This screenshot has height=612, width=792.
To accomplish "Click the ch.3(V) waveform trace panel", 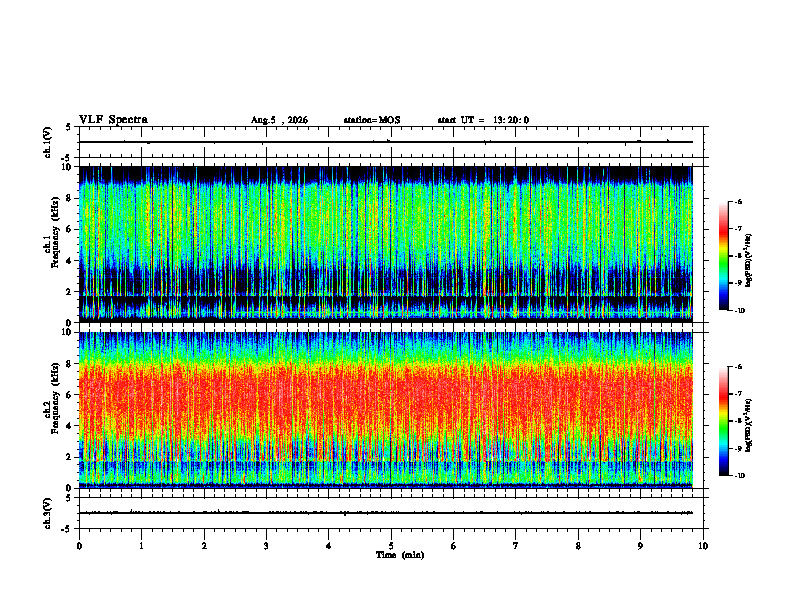I will tap(391, 513).
